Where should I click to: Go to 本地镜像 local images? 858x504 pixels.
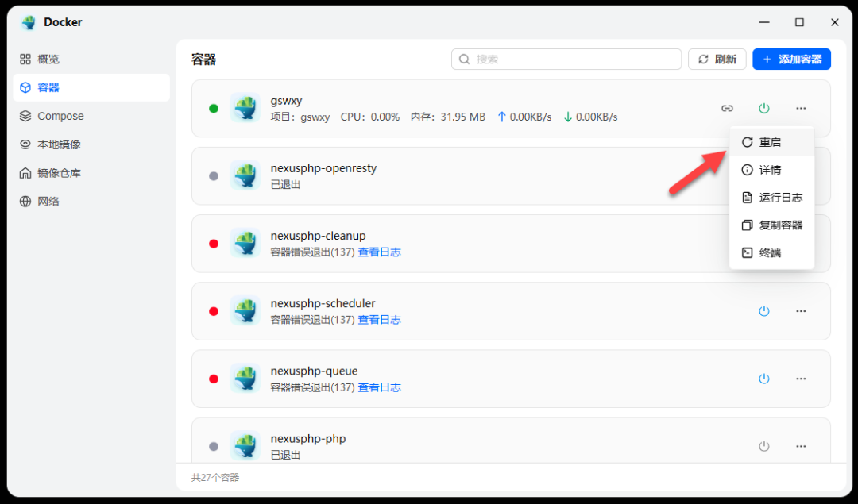click(x=91, y=144)
